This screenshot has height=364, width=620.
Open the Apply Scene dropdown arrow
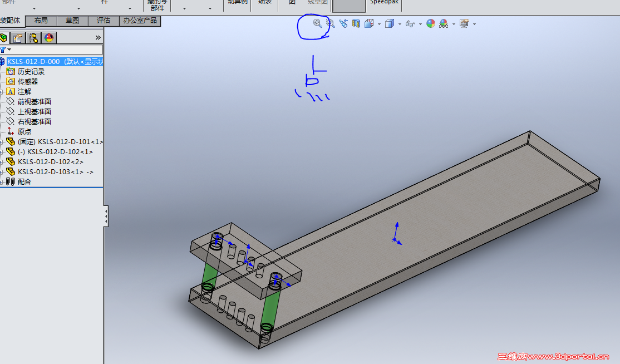point(454,24)
